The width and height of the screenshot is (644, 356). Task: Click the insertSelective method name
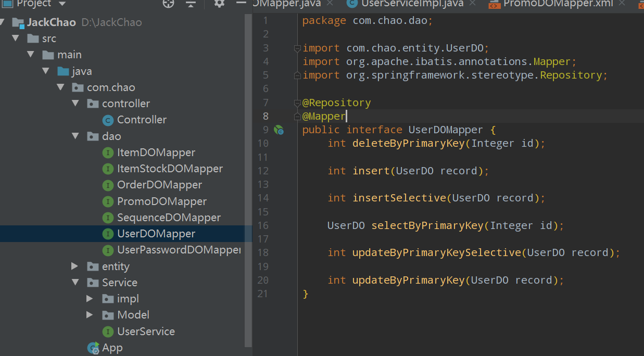pos(399,198)
